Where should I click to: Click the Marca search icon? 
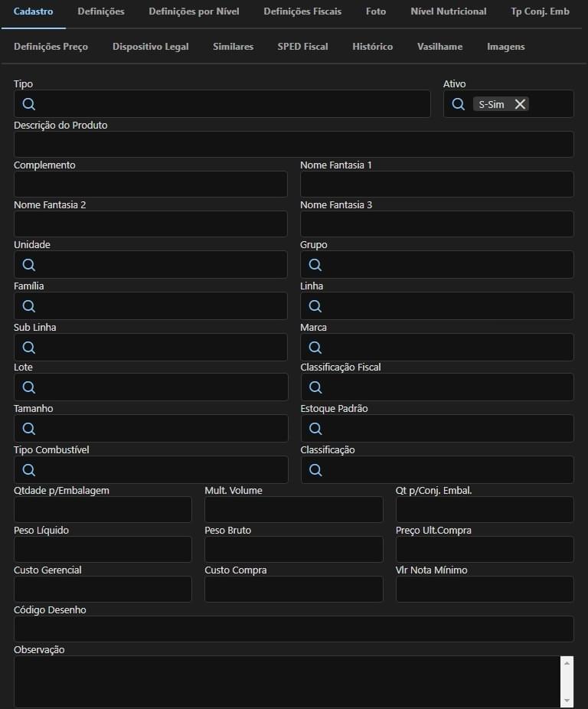tap(315, 348)
